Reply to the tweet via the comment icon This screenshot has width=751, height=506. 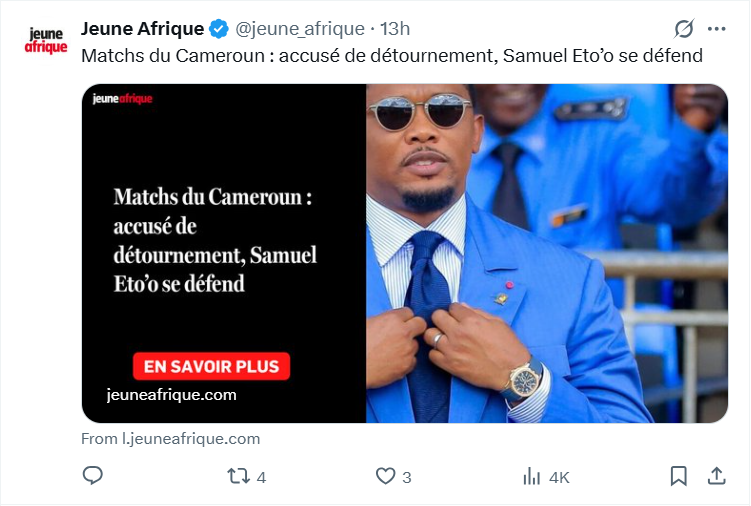[x=92, y=476]
